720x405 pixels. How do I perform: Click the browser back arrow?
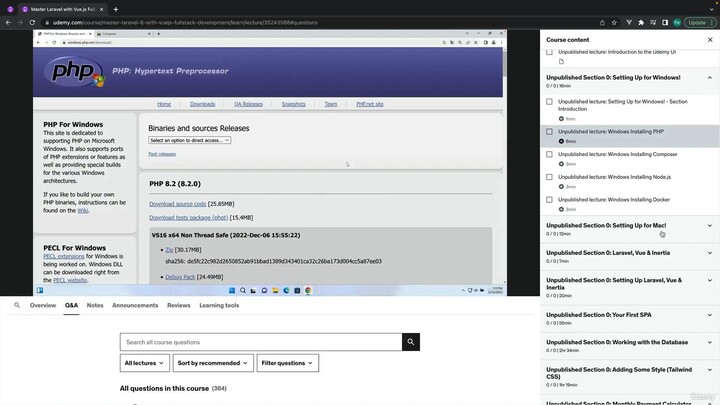pyautogui.click(x=8, y=22)
